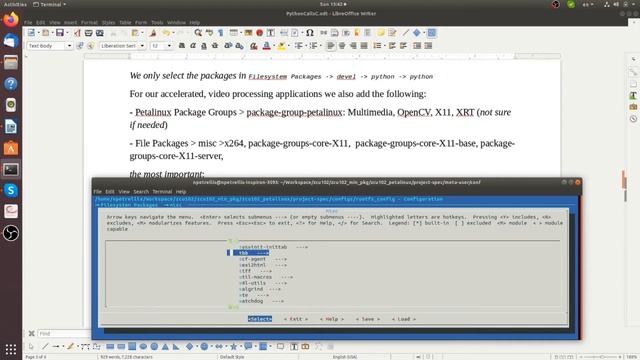This screenshot has width=640, height=360.
Task: Click the Ellipse shape in drawing toolbar
Action: click(x=143, y=347)
